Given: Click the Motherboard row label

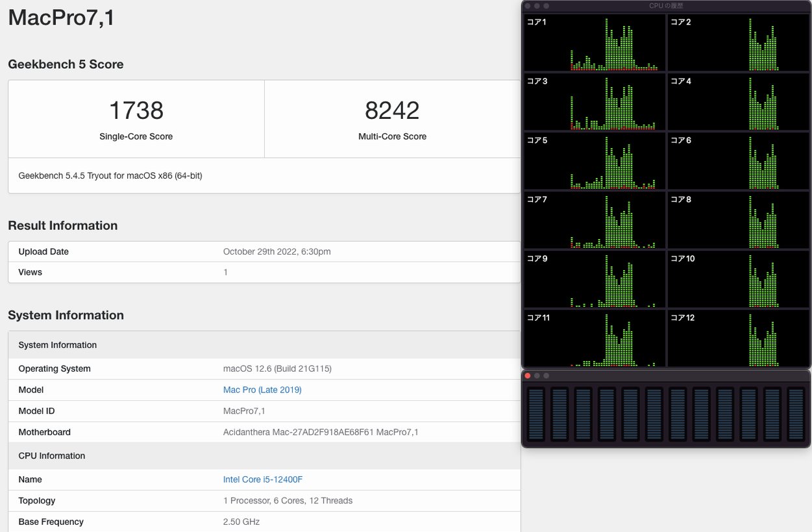Looking at the screenshot, I should (x=45, y=432).
